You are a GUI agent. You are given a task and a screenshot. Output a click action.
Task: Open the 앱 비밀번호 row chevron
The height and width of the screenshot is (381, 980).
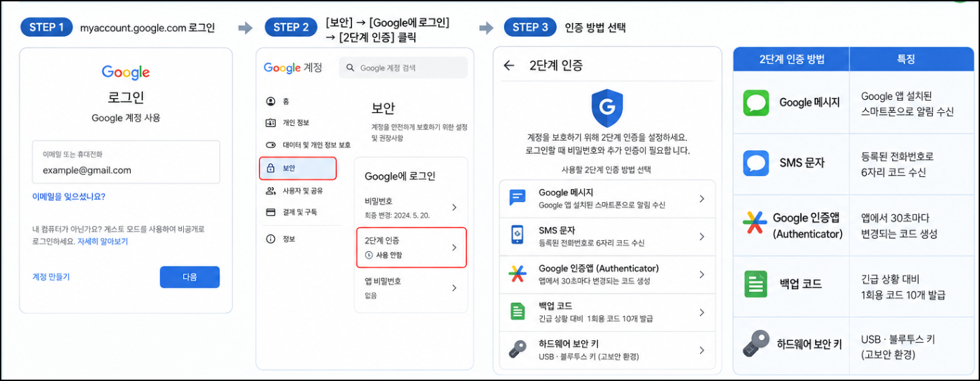454,288
